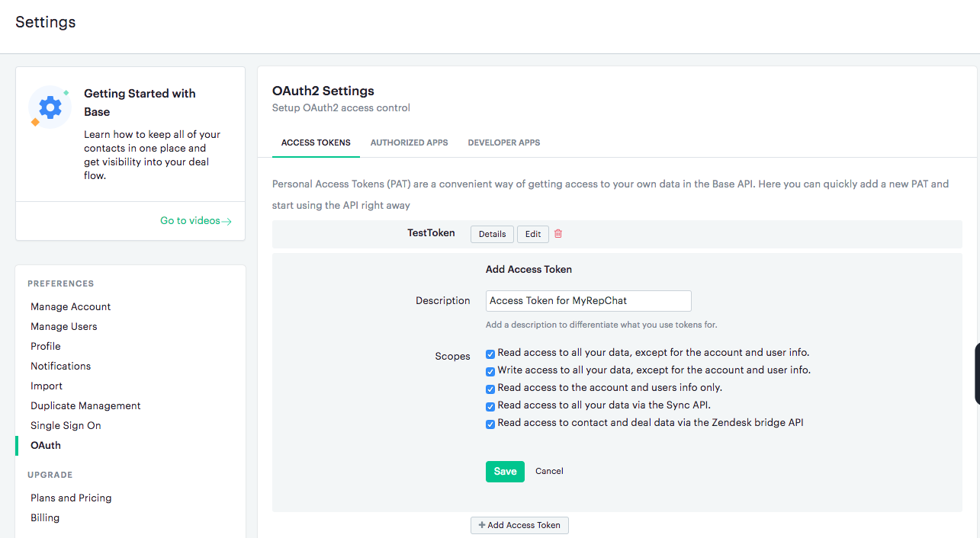The width and height of the screenshot is (980, 538).
Task: Switch to the Authorized Apps tab
Action: coord(409,143)
